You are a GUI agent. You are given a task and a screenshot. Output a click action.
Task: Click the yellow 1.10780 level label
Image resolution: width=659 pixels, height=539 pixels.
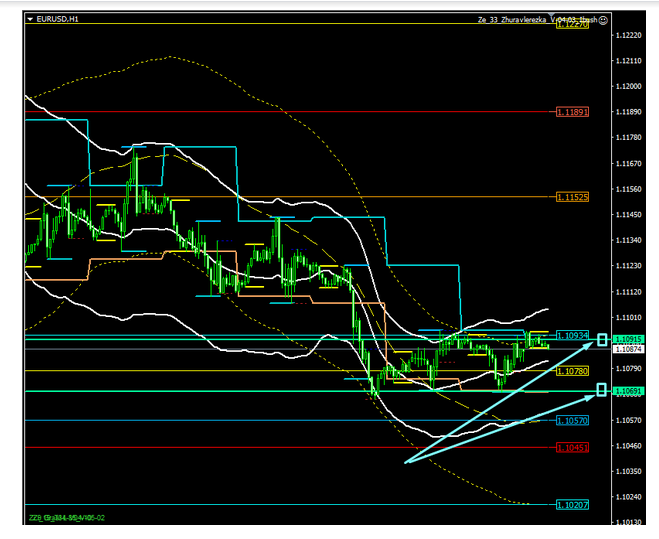tap(572, 371)
